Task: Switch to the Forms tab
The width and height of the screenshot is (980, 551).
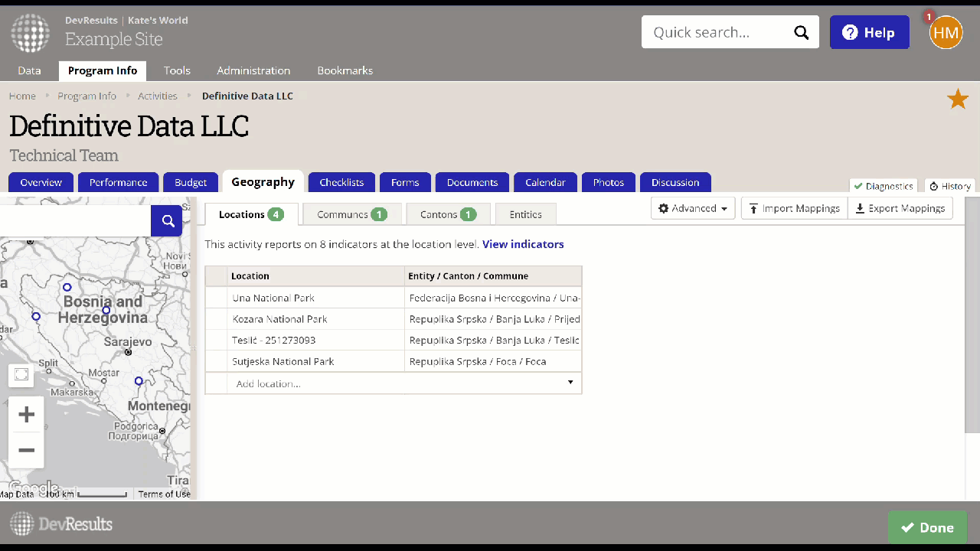Action: [x=405, y=182]
